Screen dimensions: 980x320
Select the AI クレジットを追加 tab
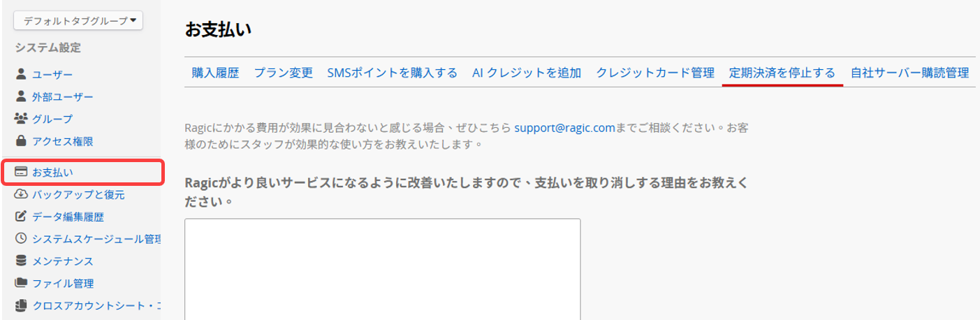[527, 73]
